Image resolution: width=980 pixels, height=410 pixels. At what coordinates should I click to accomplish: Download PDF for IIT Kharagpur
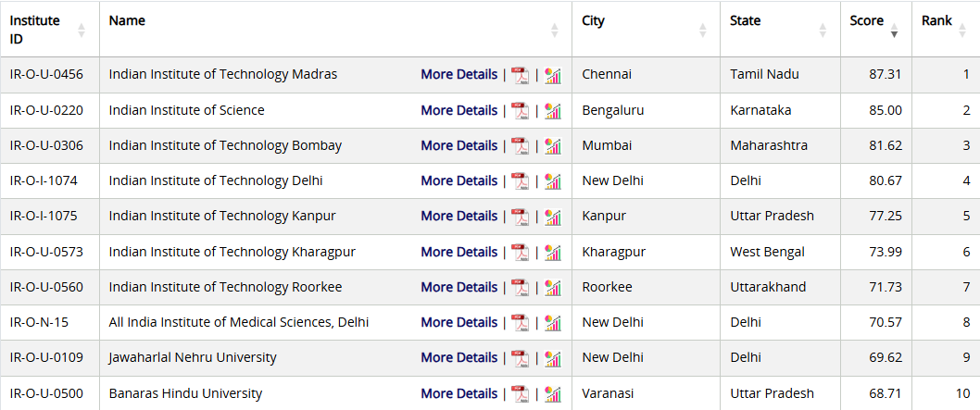tap(520, 252)
